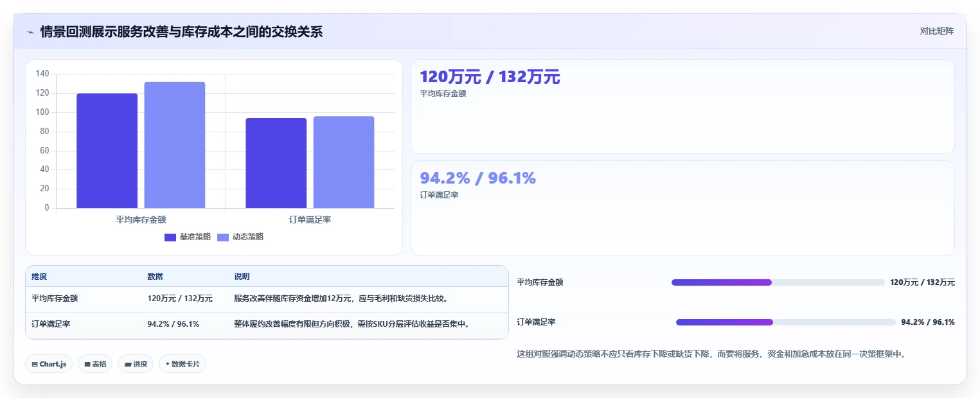Click the sparkle icon in 数据卡片 chip

pos(168,364)
